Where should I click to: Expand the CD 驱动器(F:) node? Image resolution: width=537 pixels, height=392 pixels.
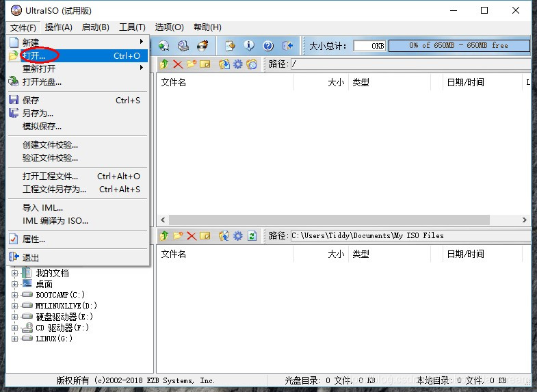(14, 328)
